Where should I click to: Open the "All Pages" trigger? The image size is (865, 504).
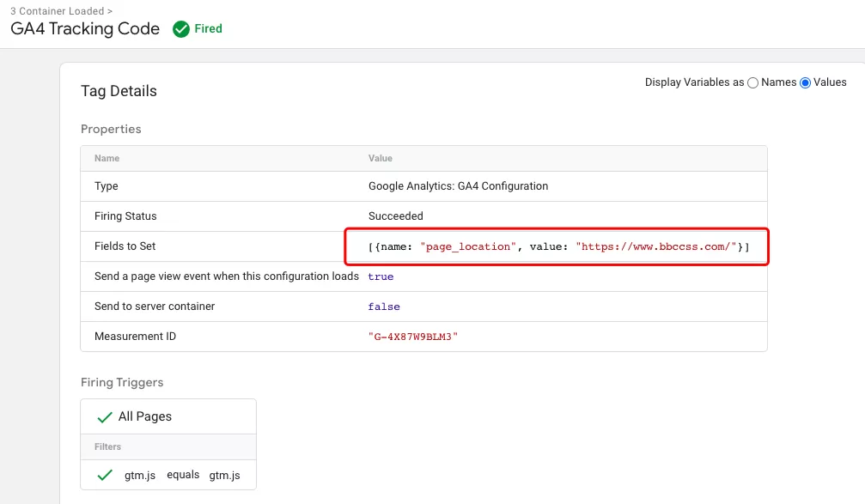(144, 417)
